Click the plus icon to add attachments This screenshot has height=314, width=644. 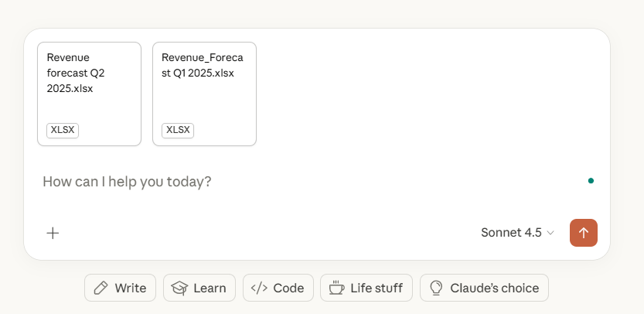tap(53, 233)
